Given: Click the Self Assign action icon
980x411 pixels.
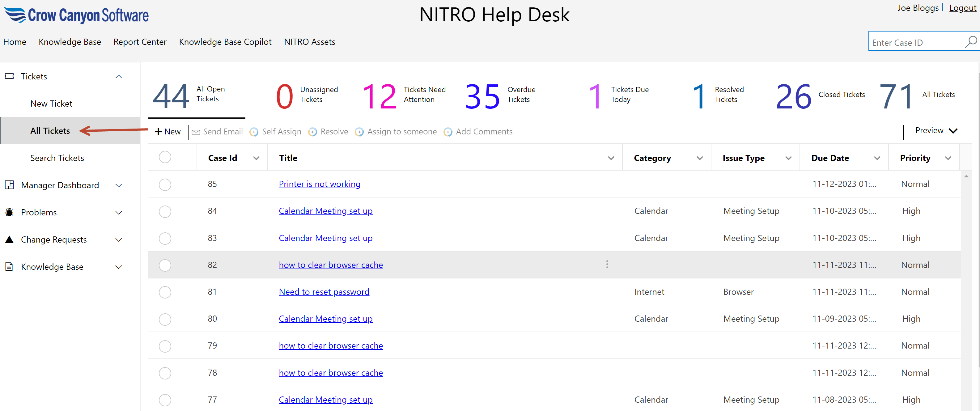Looking at the screenshot, I should (x=254, y=132).
